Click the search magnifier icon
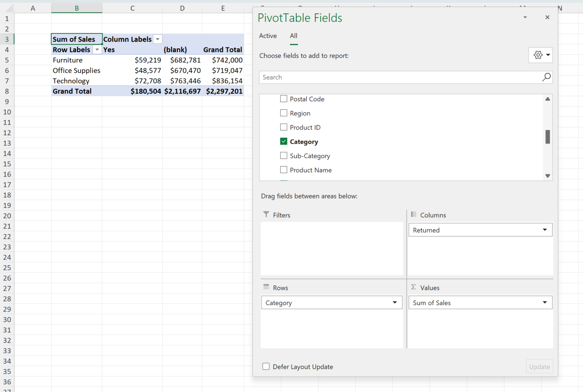 [x=546, y=77]
